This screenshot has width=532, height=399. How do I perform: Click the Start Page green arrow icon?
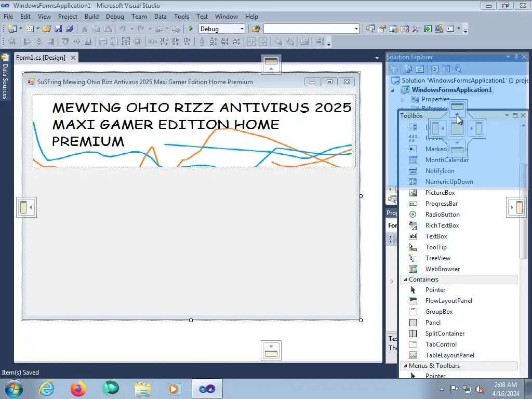[x=428, y=29]
